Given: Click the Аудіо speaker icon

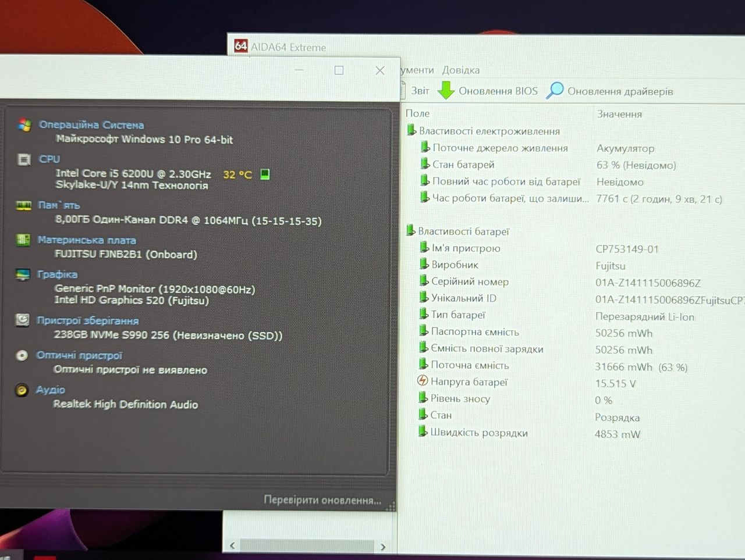Looking at the screenshot, I should click(22, 390).
